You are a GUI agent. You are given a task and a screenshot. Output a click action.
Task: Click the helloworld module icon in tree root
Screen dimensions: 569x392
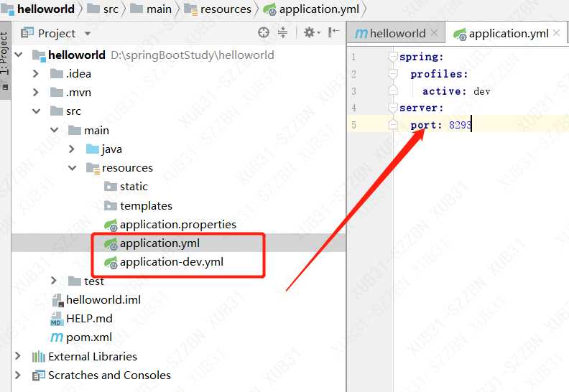coord(39,55)
